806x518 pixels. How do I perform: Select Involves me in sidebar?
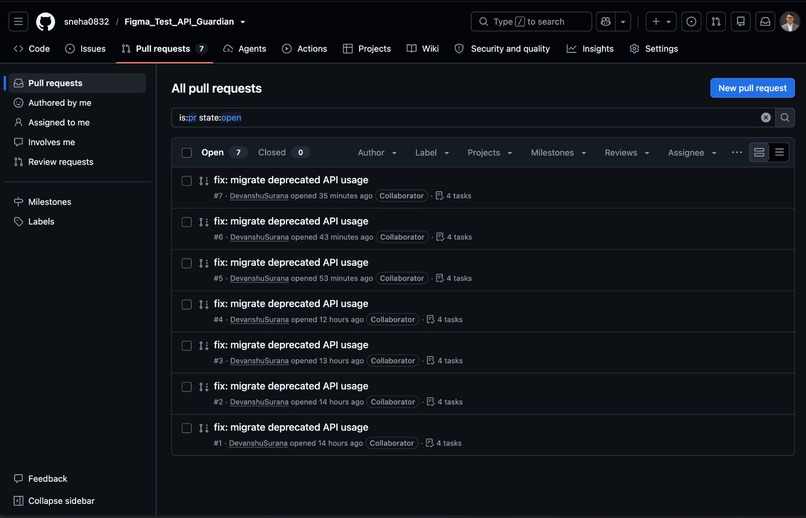(77, 142)
